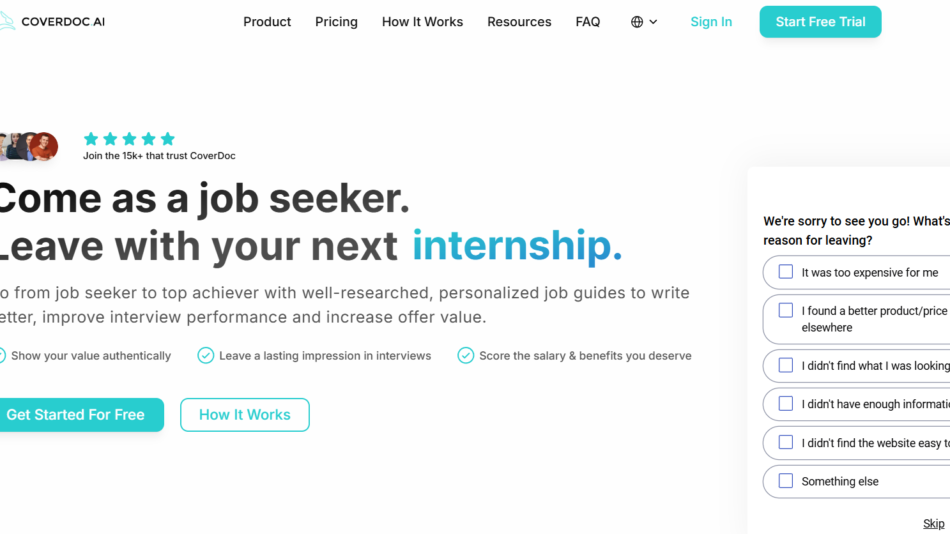Click checkmark icon beside 'Leave a lasting impression'

(x=206, y=355)
